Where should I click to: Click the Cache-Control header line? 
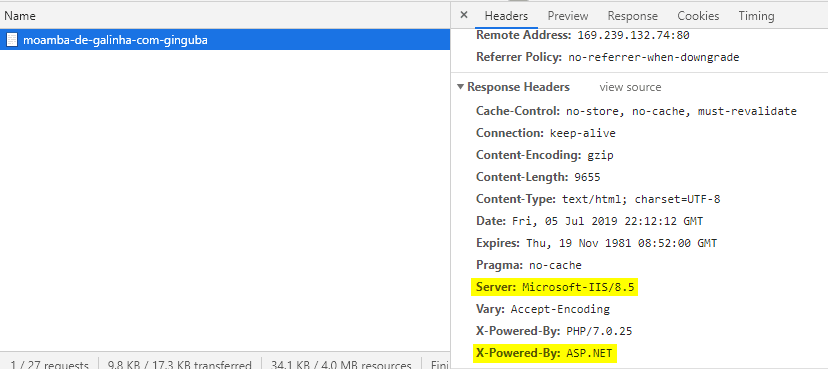point(636,111)
